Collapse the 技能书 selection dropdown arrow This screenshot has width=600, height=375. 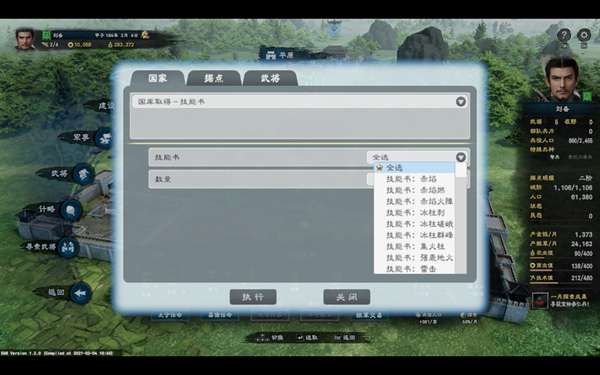pos(461,157)
